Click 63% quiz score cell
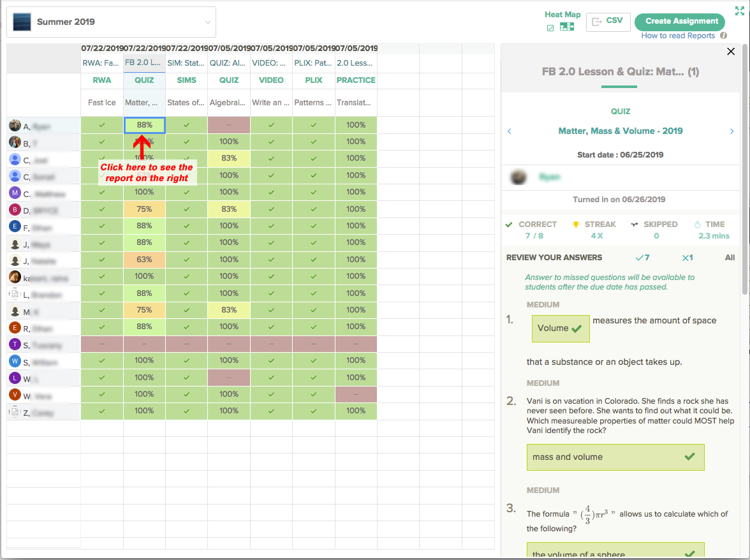Image resolution: width=750 pixels, height=560 pixels. pyautogui.click(x=144, y=260)
